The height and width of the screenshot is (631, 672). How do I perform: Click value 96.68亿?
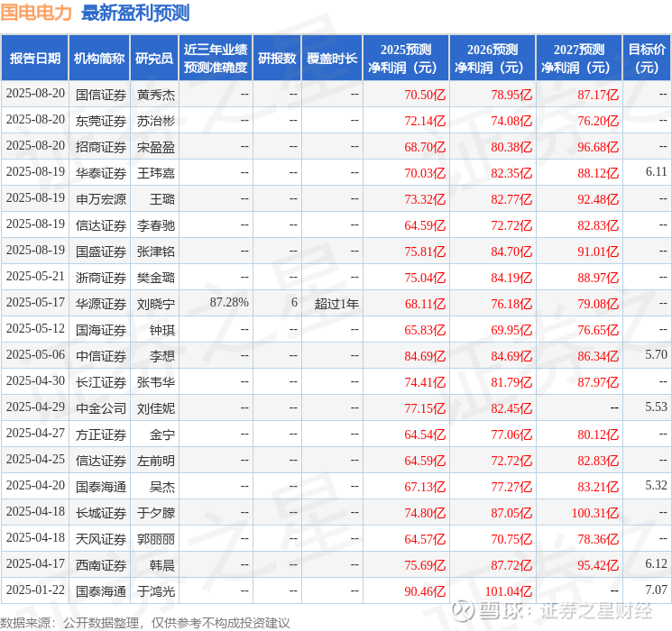coord(598,147)
